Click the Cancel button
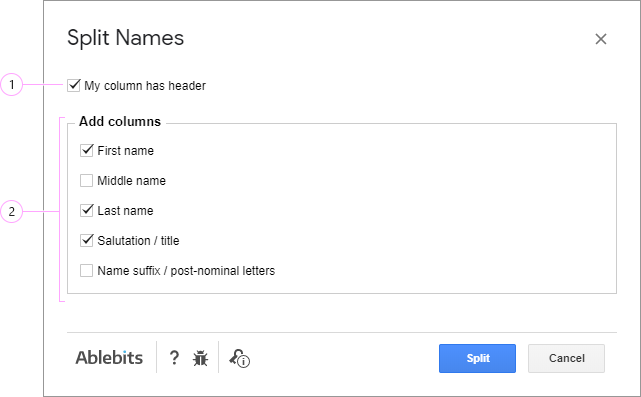The height and width of the screenshot is (397, 641). coord(566,358)
